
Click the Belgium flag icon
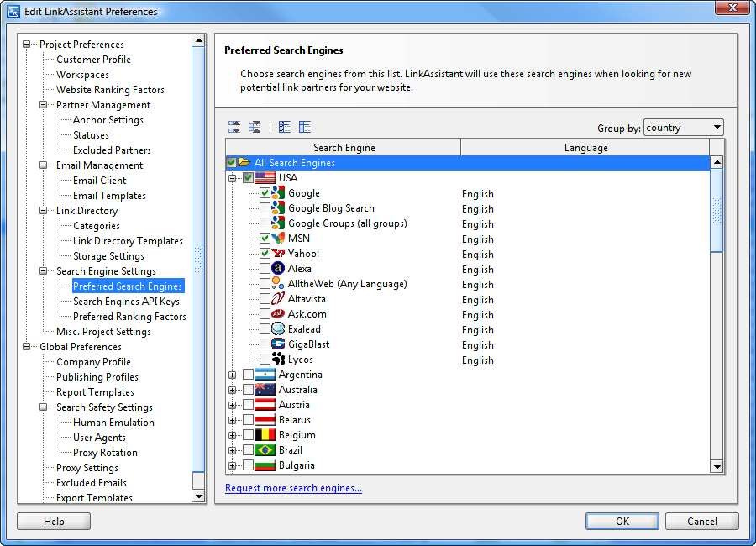[x=265, y=435]
